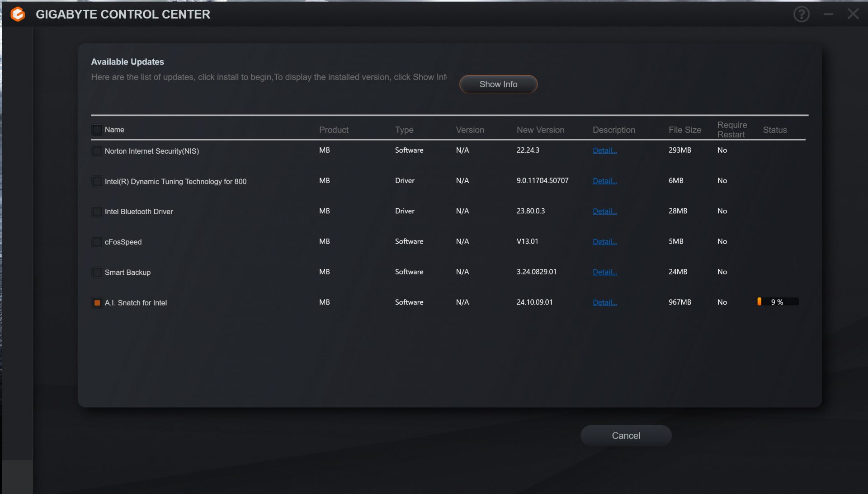Enable Intel Bluetooth Driver checkbox
The width and height of the screenshot is (868, 494).
[x=97, y=212]
